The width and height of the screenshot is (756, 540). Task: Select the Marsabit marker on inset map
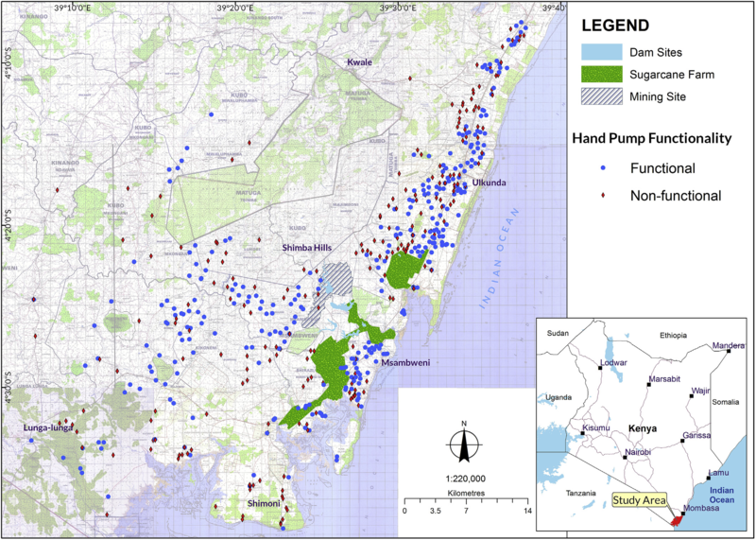646,385
